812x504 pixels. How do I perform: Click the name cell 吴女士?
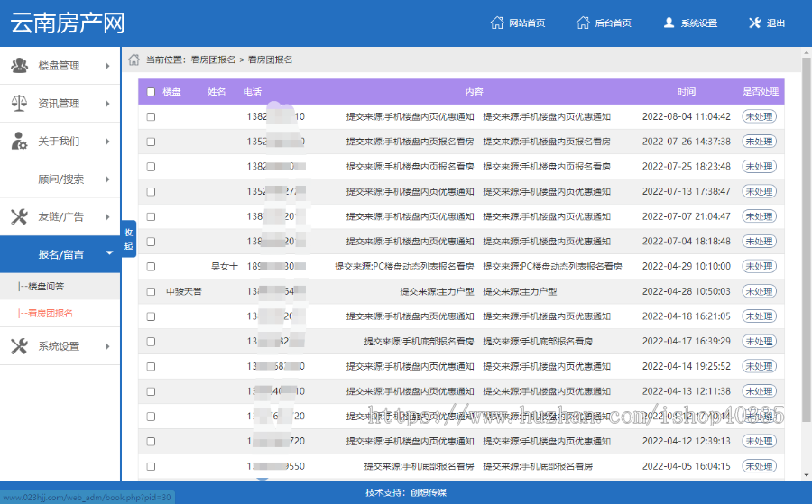(x=225, y=267)
